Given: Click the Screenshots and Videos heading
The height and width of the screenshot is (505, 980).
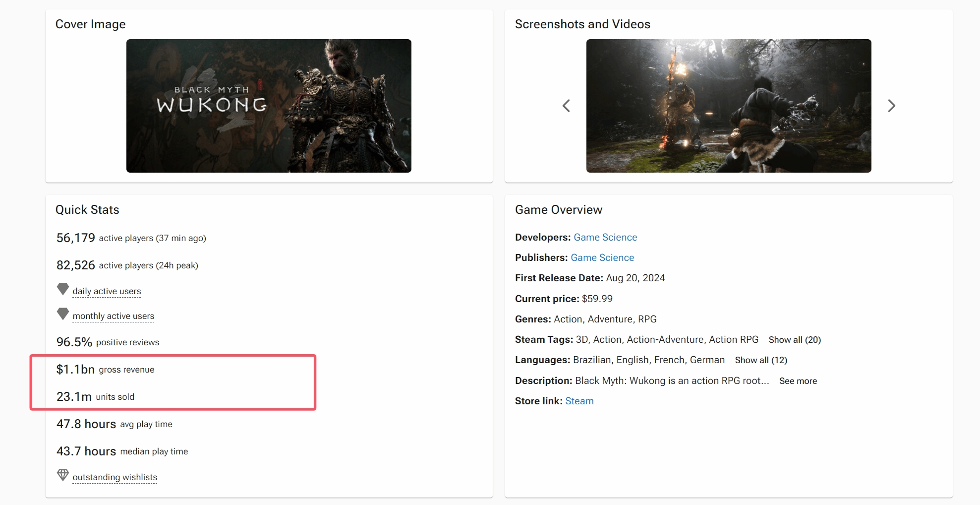Looking at the screenshot, I should click(582, 24).
